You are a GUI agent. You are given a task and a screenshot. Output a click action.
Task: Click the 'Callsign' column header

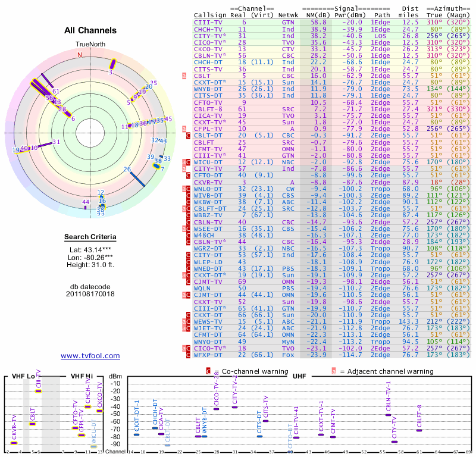coord(210,15)
